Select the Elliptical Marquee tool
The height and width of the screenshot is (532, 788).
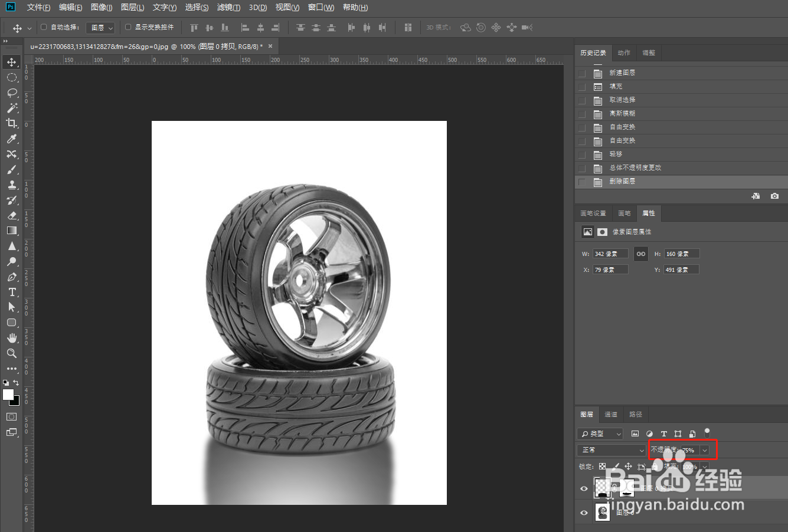(x=12, y=77)
